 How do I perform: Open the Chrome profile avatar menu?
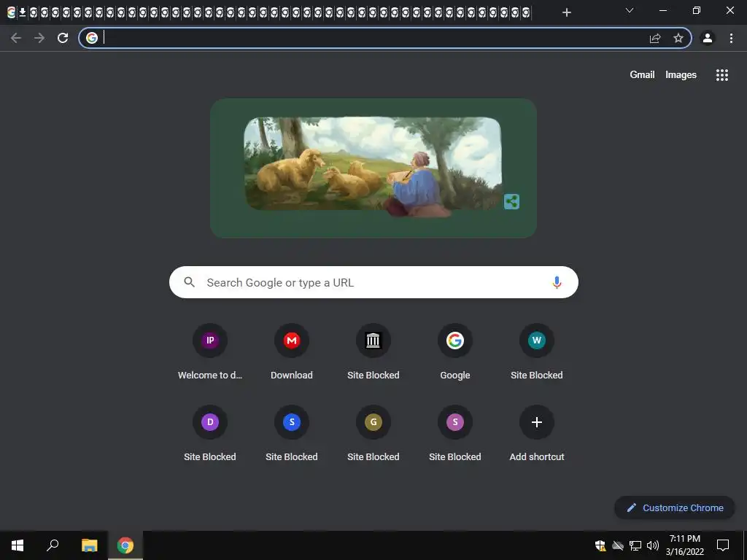(x=708, y=38)
